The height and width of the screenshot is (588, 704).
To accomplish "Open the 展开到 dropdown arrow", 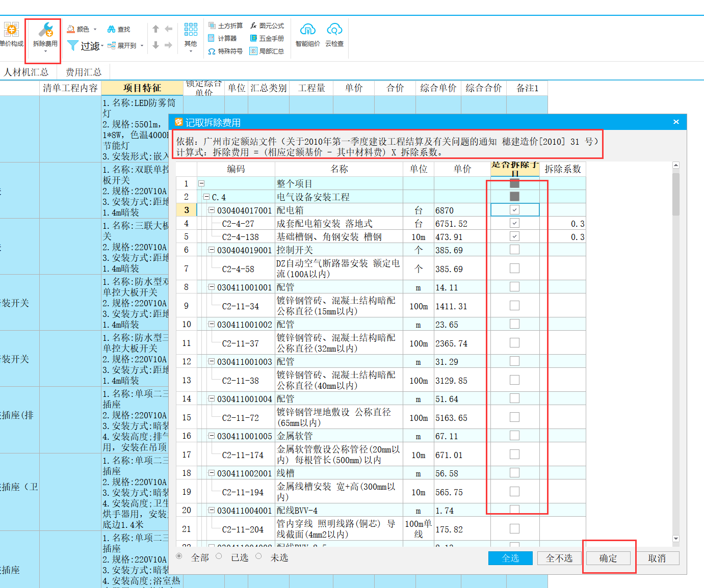I will click(x=142, y=46).
